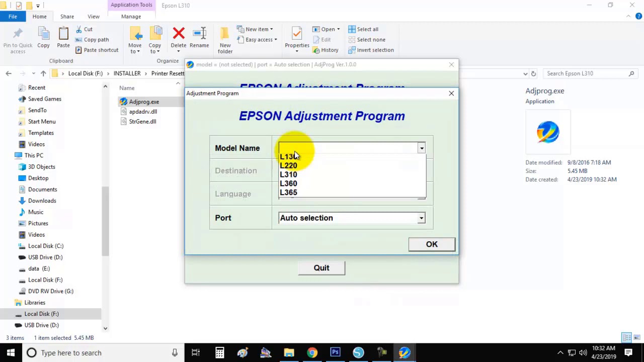The image size is (644, 362).
Task: Select This PC in navigation pane
Action: click(x=34, y=155)
